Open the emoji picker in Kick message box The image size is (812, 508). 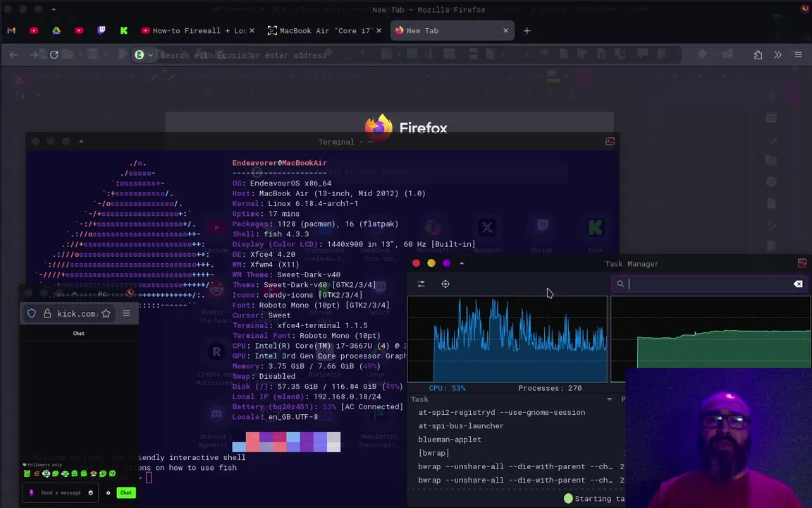pyautogui.click(x=91, y=492)
